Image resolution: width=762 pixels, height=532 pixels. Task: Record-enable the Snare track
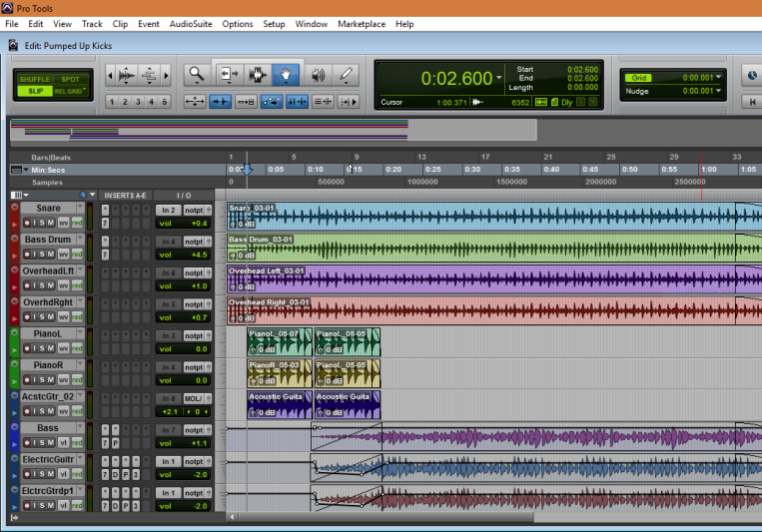tap(27, 223)
